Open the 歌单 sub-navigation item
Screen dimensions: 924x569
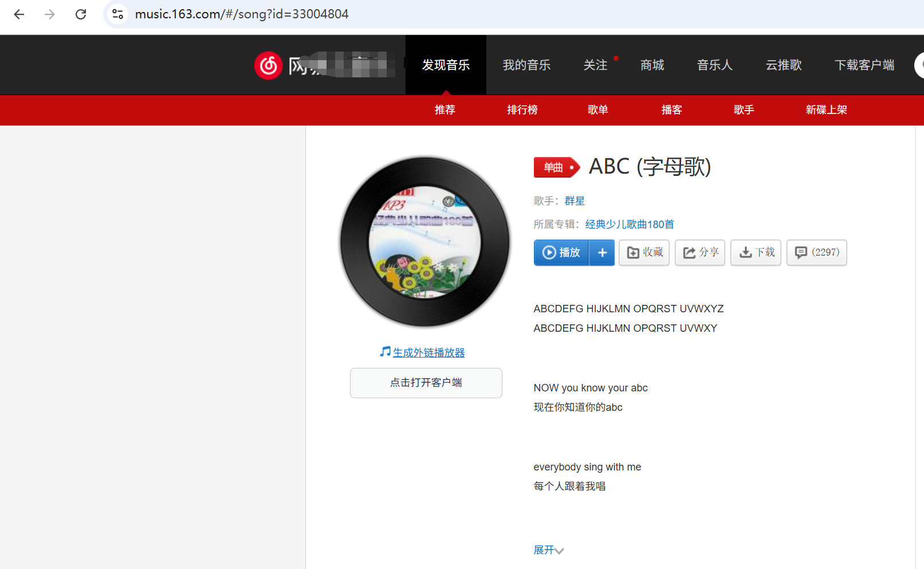point(597,110)
